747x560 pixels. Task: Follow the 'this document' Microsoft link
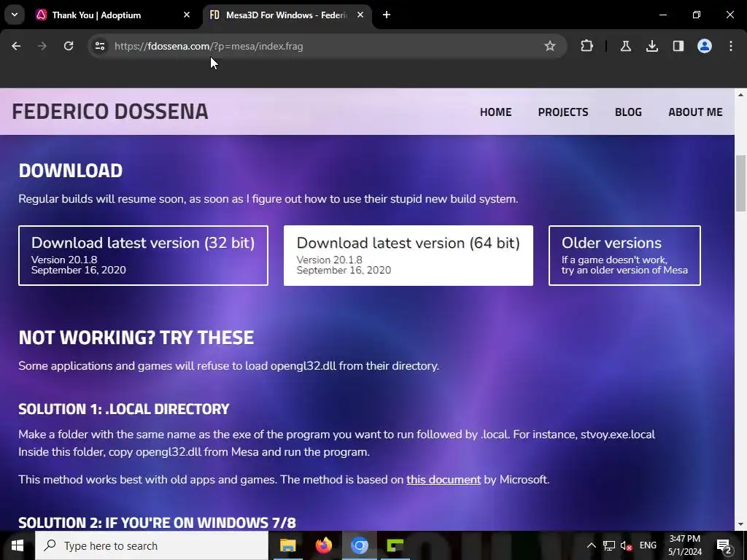[x=444, y=480]
